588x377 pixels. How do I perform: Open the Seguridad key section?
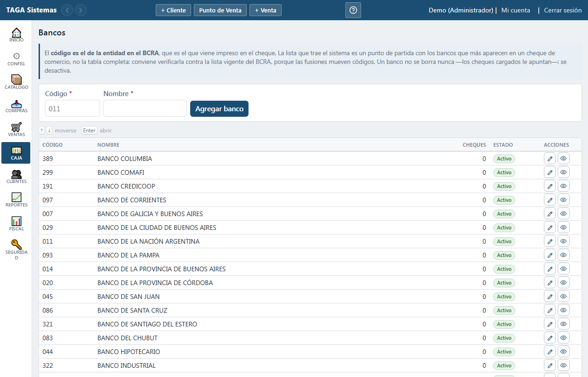[16, 250]
